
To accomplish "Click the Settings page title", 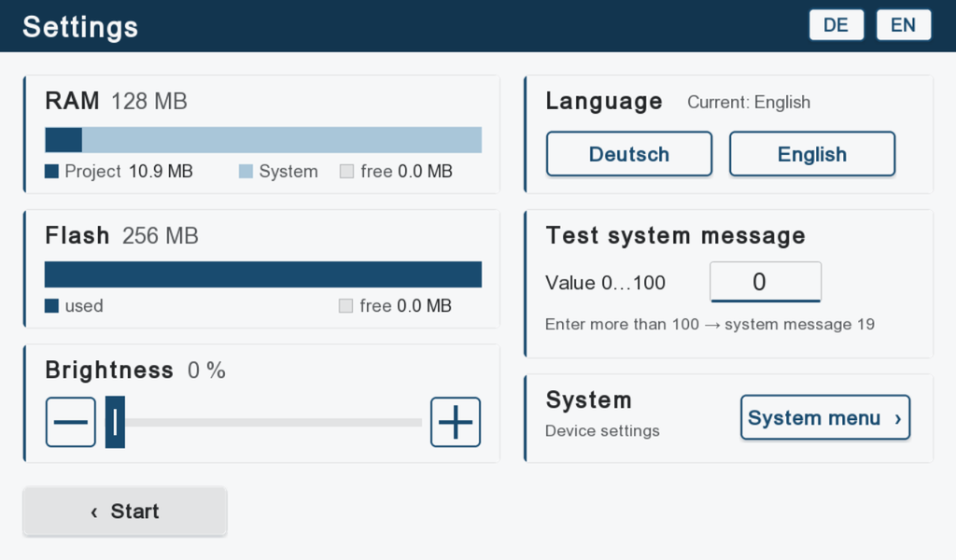I will tap(80, 27).
